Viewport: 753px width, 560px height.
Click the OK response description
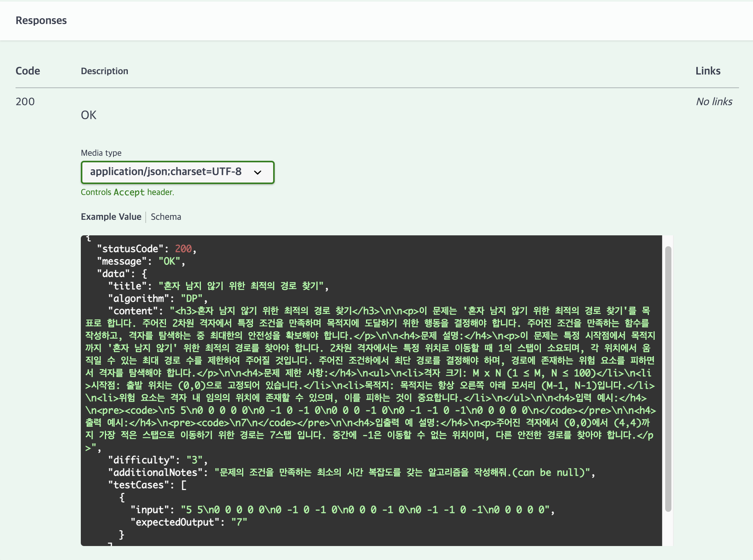pyautogui.click(x=89, y=115)
